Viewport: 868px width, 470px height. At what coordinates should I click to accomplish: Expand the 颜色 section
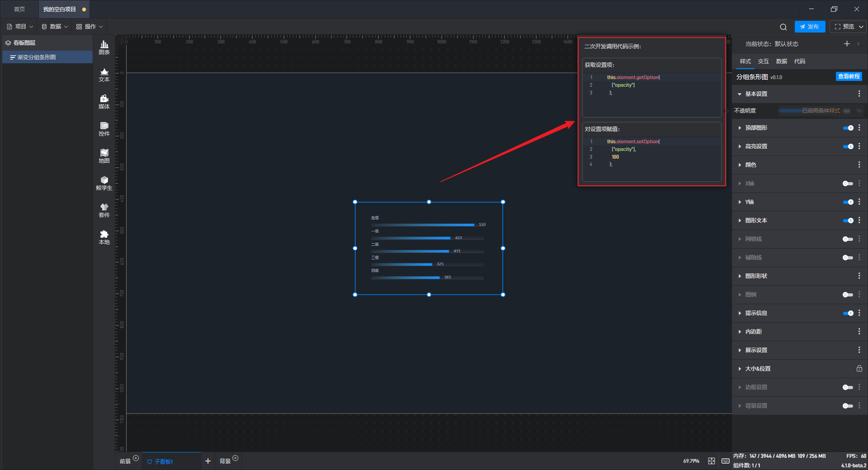point(740,165)
